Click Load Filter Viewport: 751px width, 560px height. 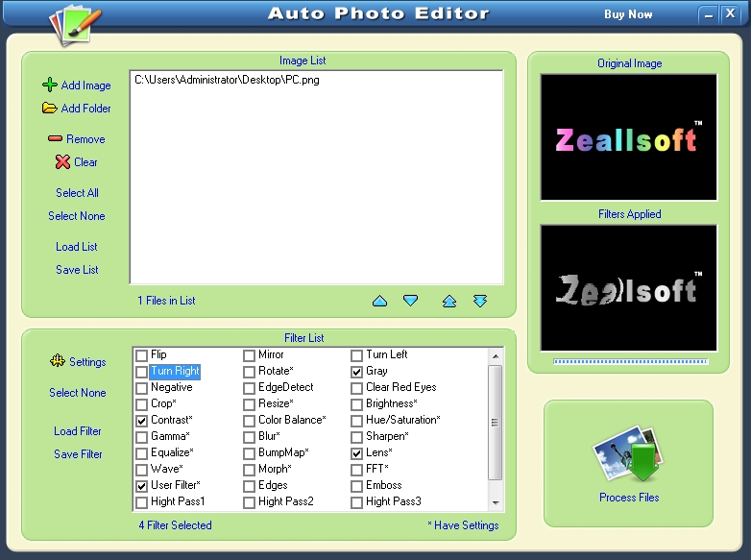pyautogui.click(x=78, y=430)
